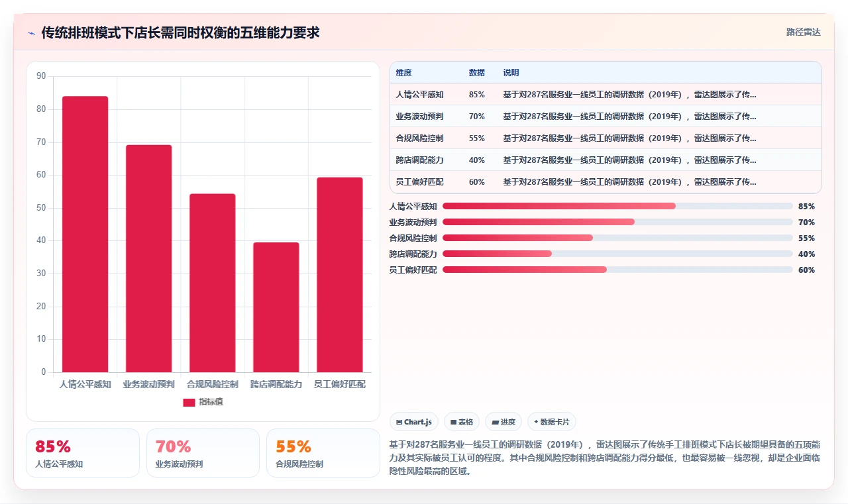Click the 合规风险控制 progress bar
Screen dimensions: 848x504
pos(617,238)
